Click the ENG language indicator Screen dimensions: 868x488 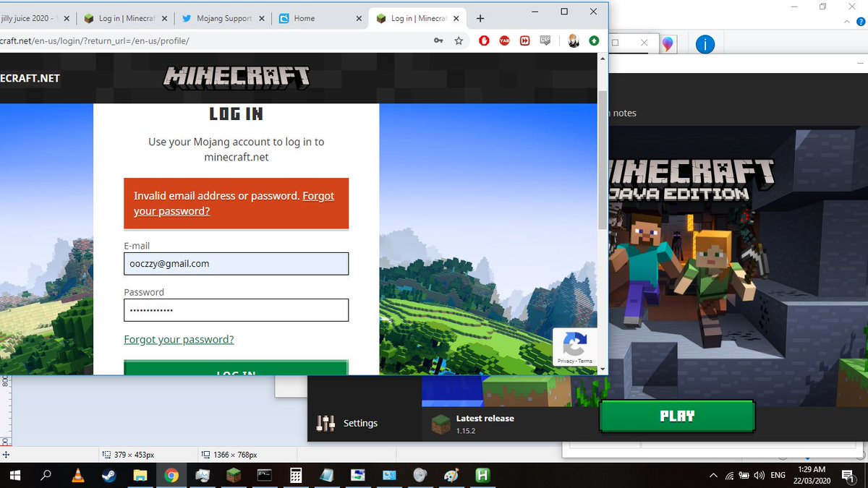coord(778,476)
